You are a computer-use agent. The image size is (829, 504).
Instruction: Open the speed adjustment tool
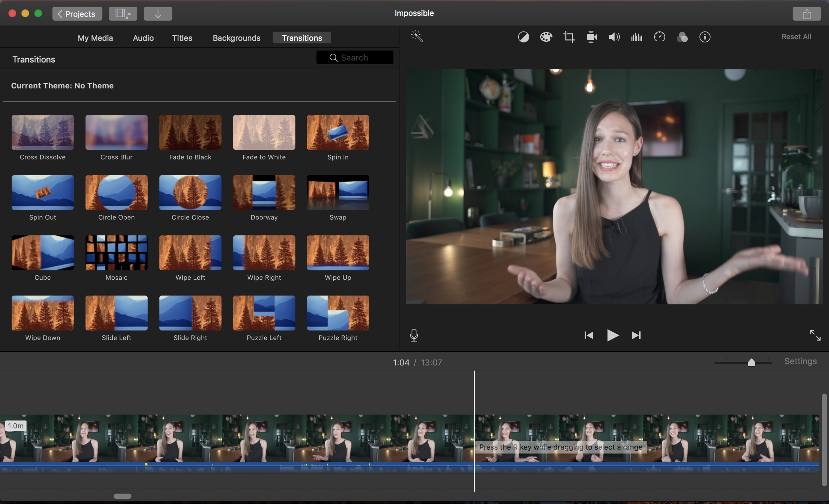click(x=660, y=37)
